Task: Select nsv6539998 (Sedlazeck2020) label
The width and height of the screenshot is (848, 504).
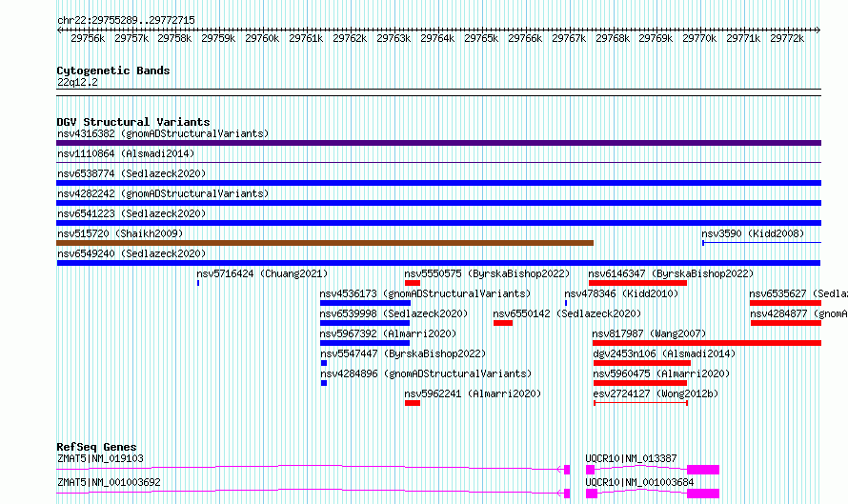Action: tap(394, 313)
